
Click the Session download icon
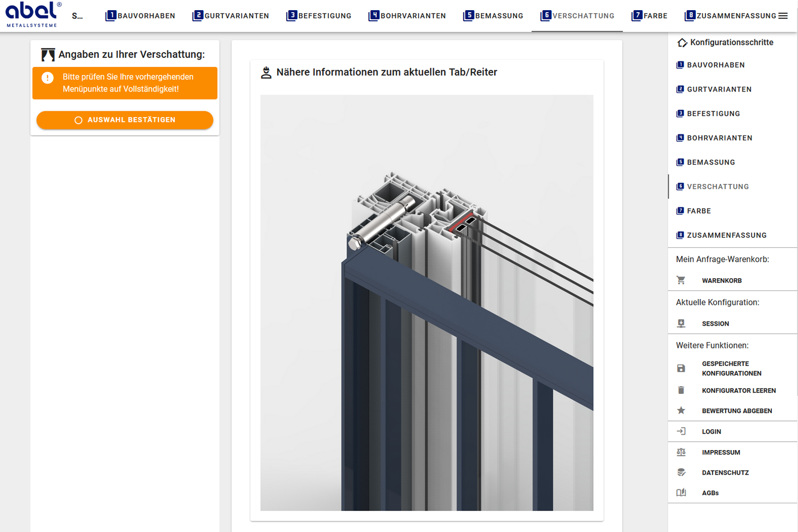[681, 323]
